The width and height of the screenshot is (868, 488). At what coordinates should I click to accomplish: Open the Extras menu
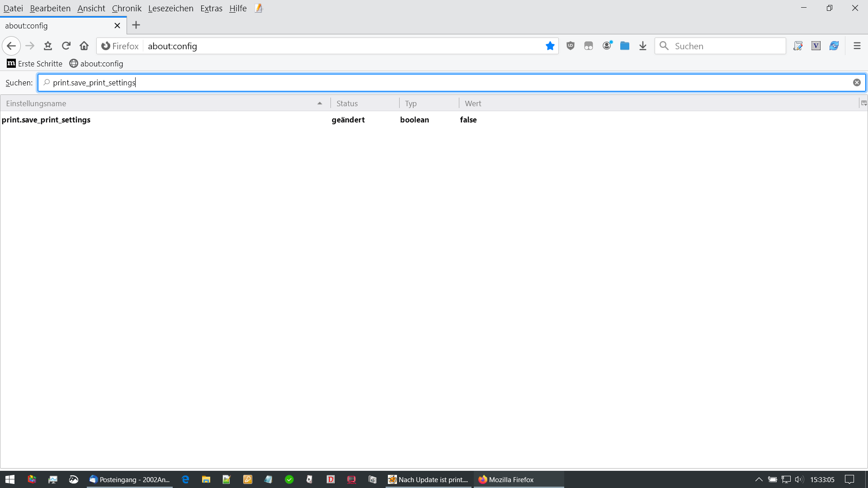(x=211, y=8)
